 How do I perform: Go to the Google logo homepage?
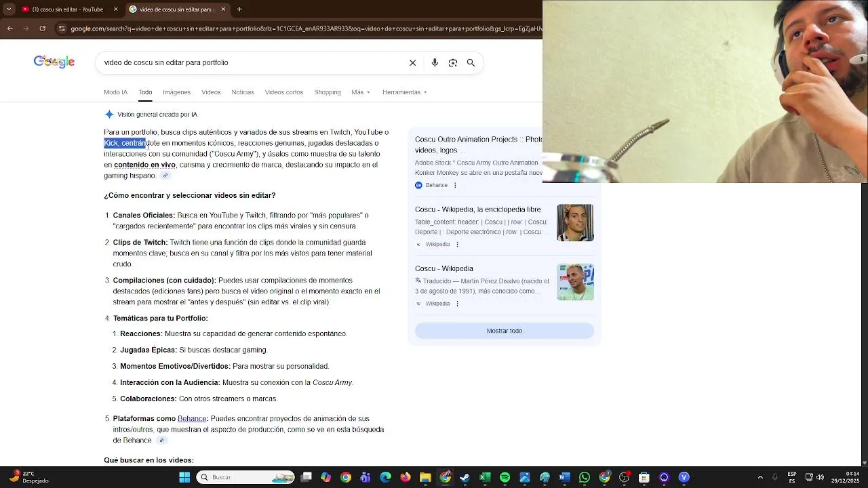pos(54,62)
